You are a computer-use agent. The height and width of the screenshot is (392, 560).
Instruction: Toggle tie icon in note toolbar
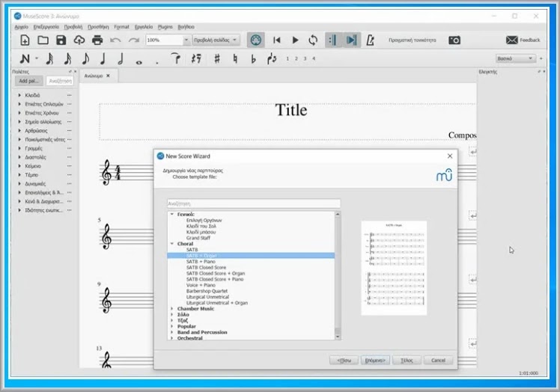pyautogui.click(x=175, y=58)
